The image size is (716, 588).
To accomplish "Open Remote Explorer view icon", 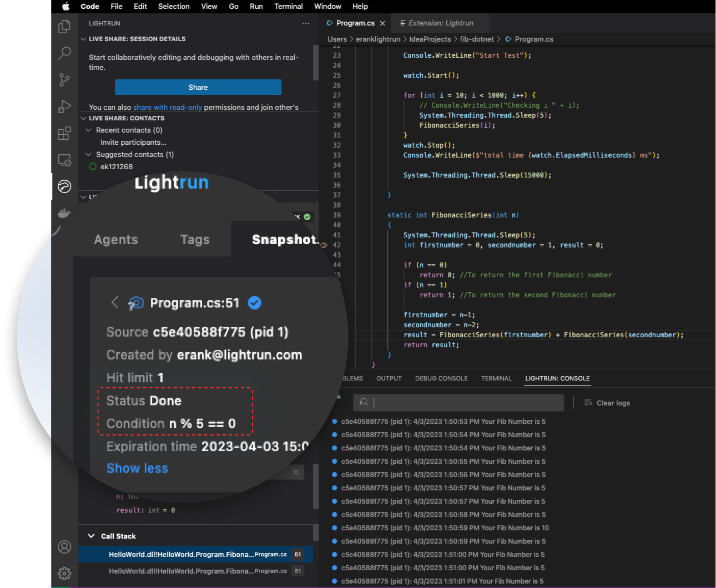I will pyautogui.click(x=64, y=160).
